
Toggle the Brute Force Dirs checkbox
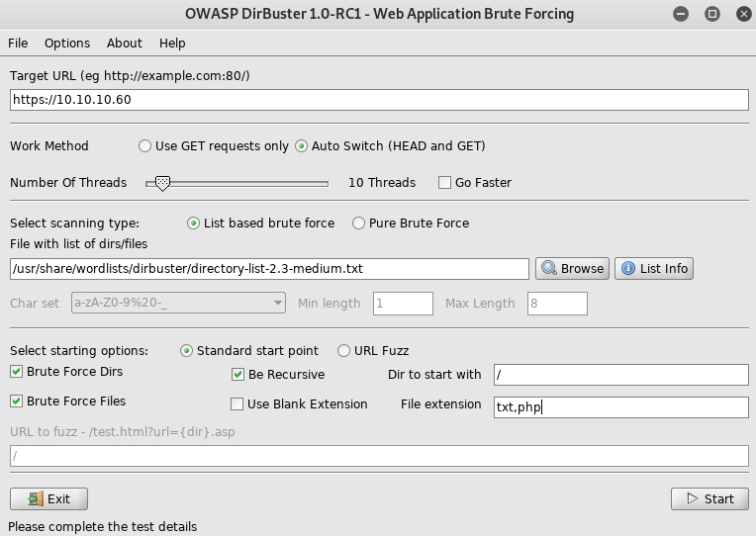(x=17, y=371)
